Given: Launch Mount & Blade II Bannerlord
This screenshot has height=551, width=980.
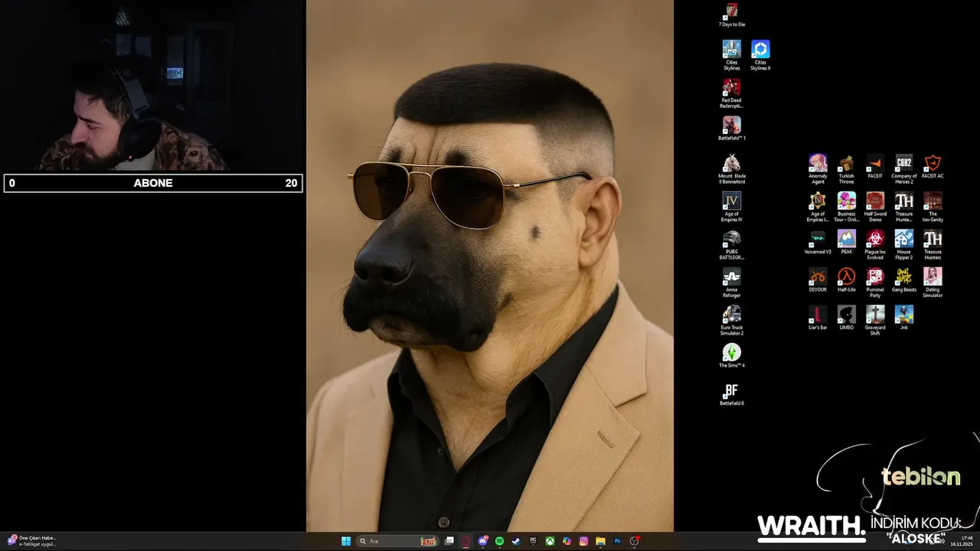Looking at the screenshot, I should point(732,169).
